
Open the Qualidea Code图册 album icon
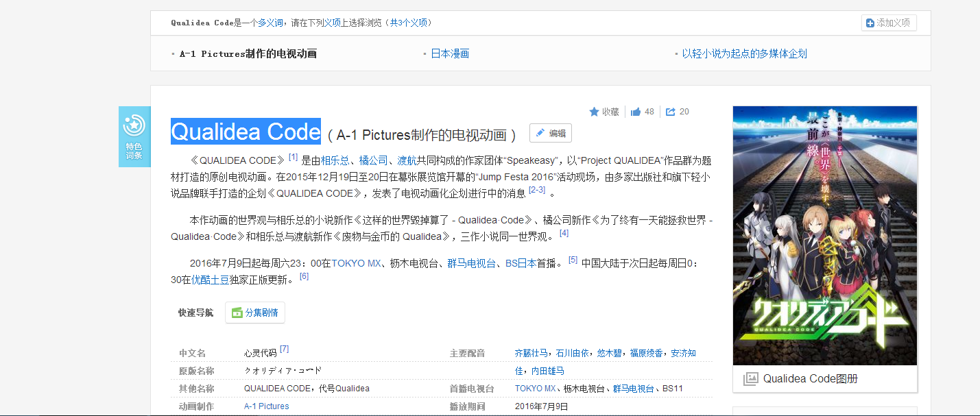751,379
